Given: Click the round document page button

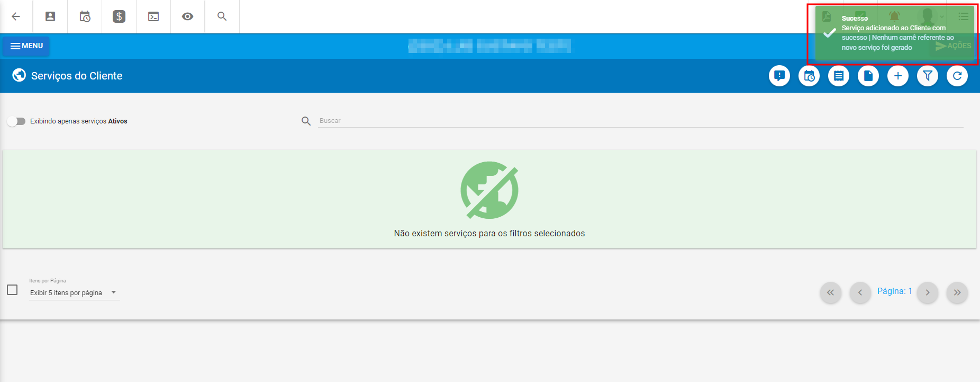Looking at the screenshot, I should point(868,76).
